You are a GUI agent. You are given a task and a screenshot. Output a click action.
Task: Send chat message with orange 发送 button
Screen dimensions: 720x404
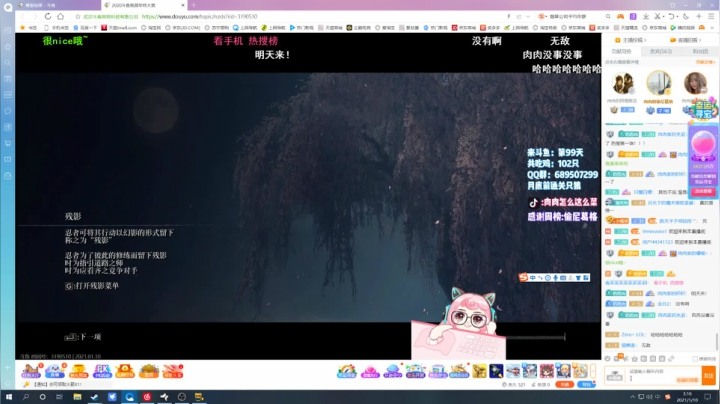(709, 376)
